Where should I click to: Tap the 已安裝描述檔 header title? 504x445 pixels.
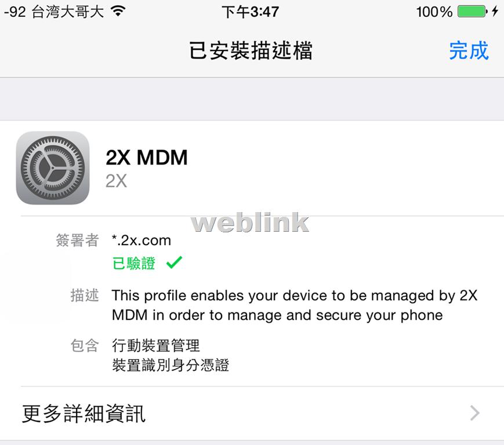[x=251, y=50]
